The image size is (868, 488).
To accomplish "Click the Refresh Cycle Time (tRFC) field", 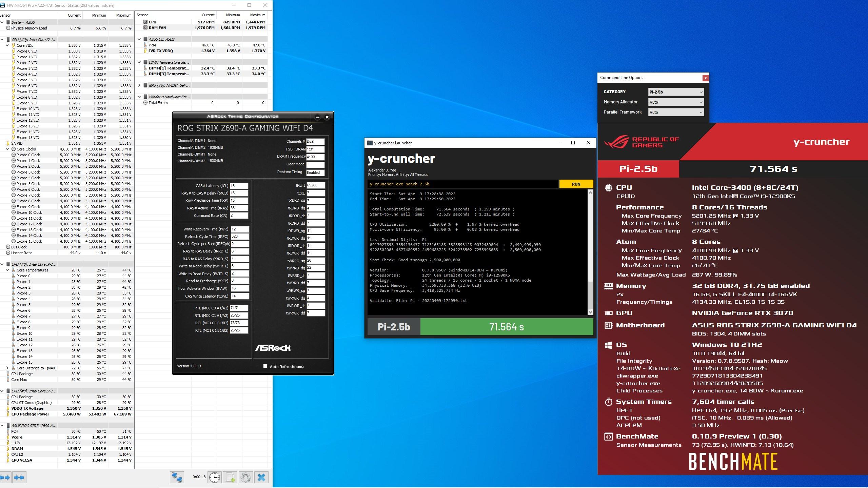I will click(240, 237).
